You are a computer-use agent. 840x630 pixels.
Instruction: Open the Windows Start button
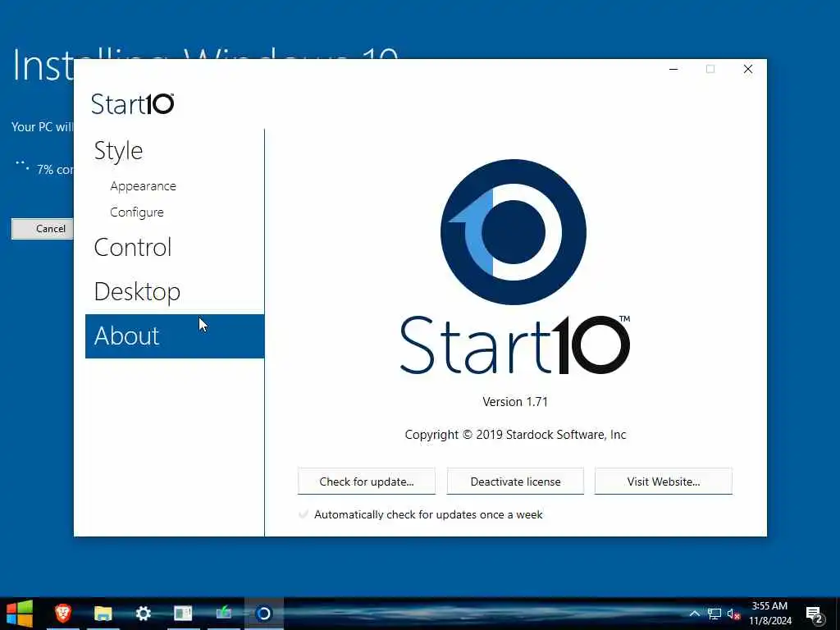pyautogui.click(x=20, y=614)
